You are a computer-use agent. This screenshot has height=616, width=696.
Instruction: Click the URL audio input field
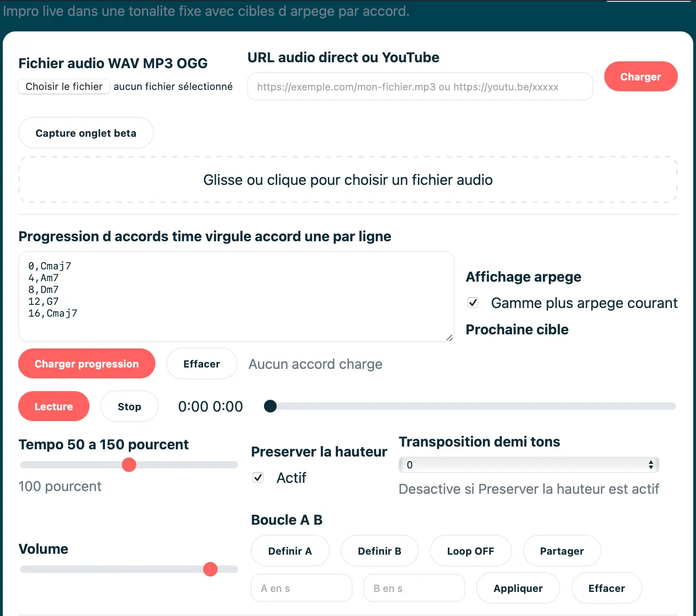click(420, 87)
